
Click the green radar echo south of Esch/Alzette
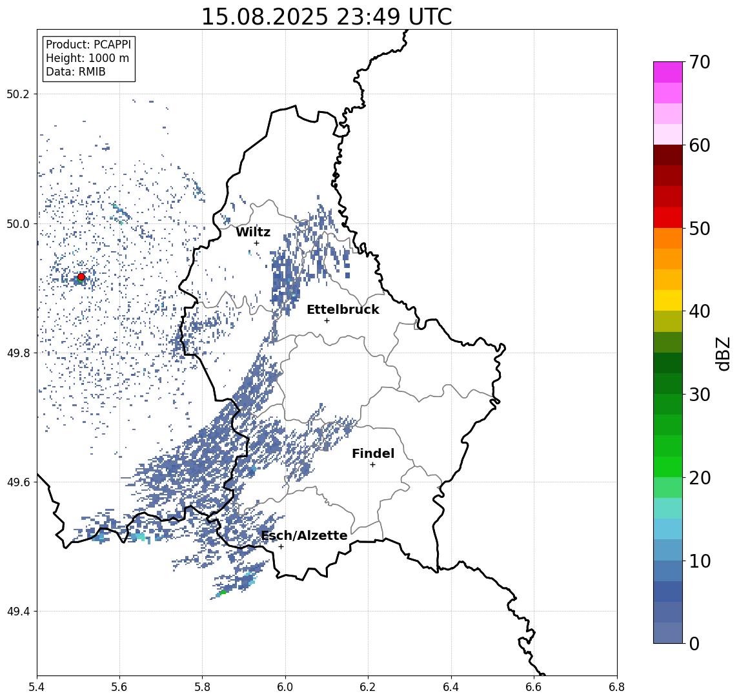click(223, 592)
